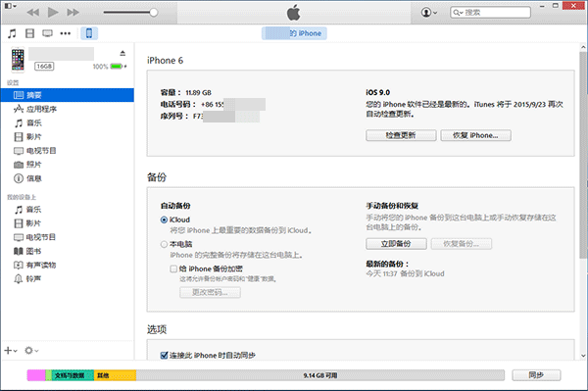
Task: Eject the iPhone using eject icon
Action: 122,53
